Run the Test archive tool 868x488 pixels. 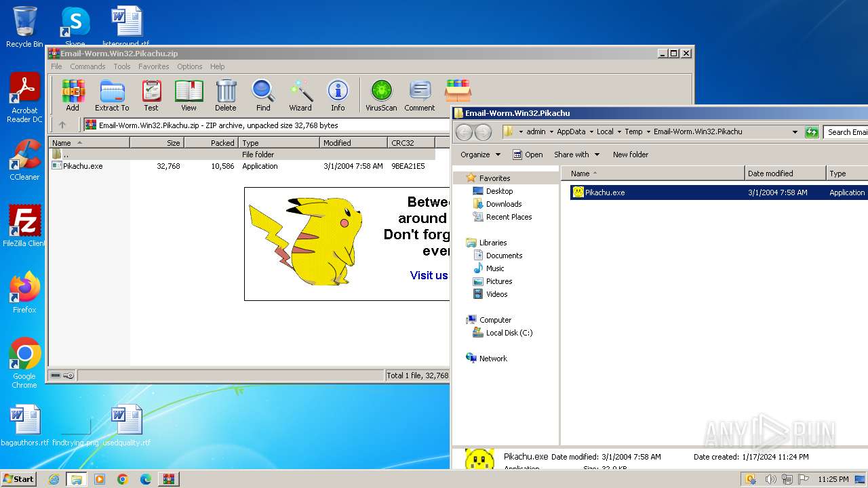pyautogui.click(x=151, y=95)
